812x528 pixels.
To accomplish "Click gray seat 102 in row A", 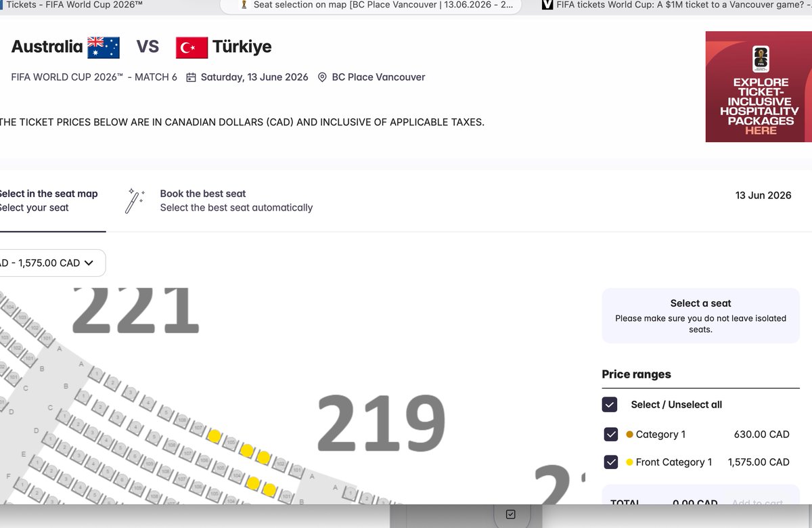I will pos(279,464).
